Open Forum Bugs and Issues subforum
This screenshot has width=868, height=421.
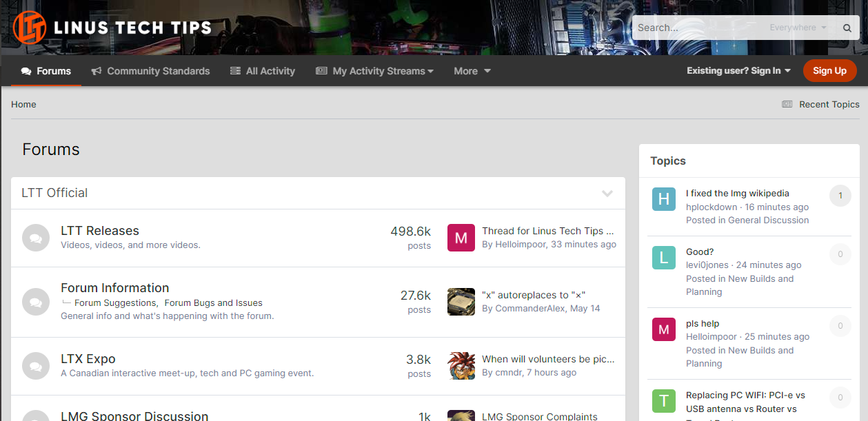point(214,303)
